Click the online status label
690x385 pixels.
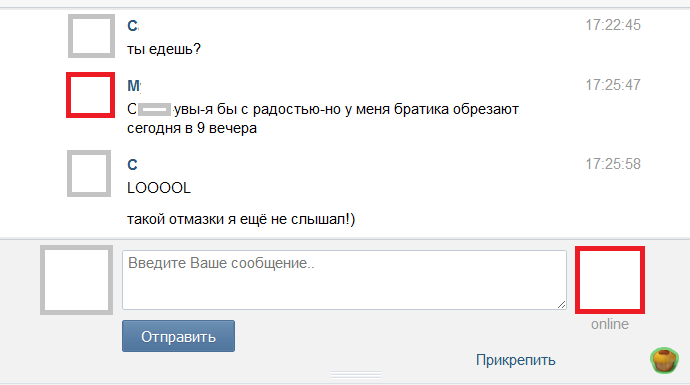610,324
